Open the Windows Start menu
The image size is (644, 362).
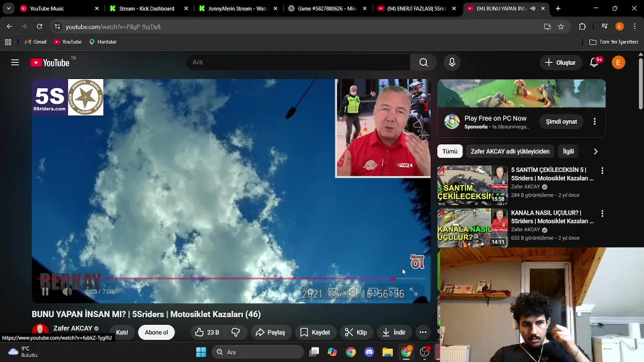coord(201,352)
